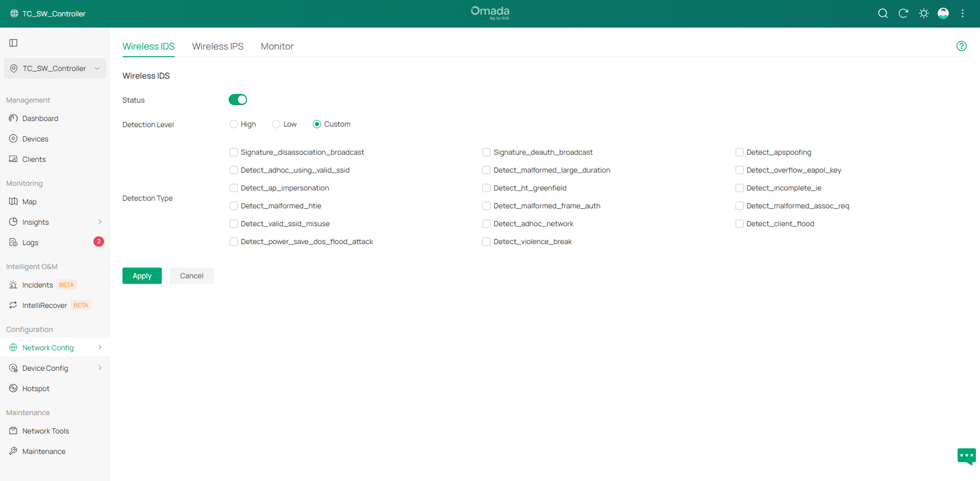Check Detect_valid_ssid_misuse

coord(234,224)
